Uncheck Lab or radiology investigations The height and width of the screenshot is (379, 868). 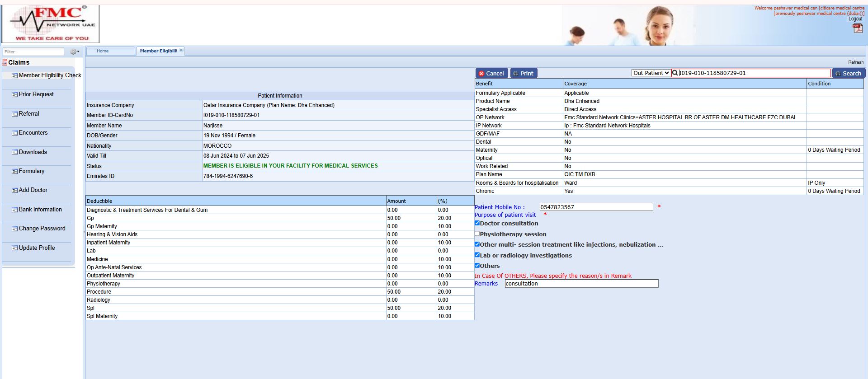pyautogui.click(x=477, y=255)
